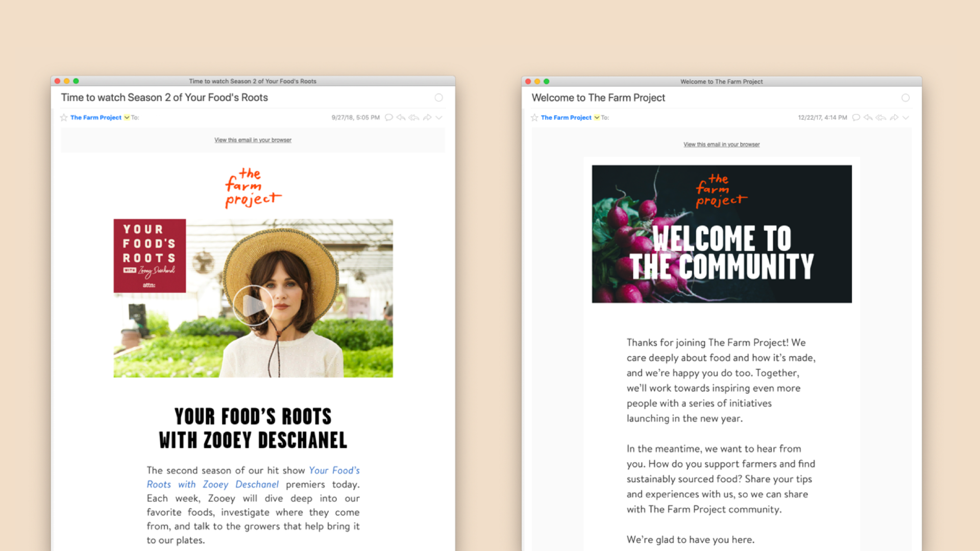Screen dimensions: 980x551
Task: Click the 'Your Food's Roots with Zooey Deschanel' headline
Action: pos(253,428)
